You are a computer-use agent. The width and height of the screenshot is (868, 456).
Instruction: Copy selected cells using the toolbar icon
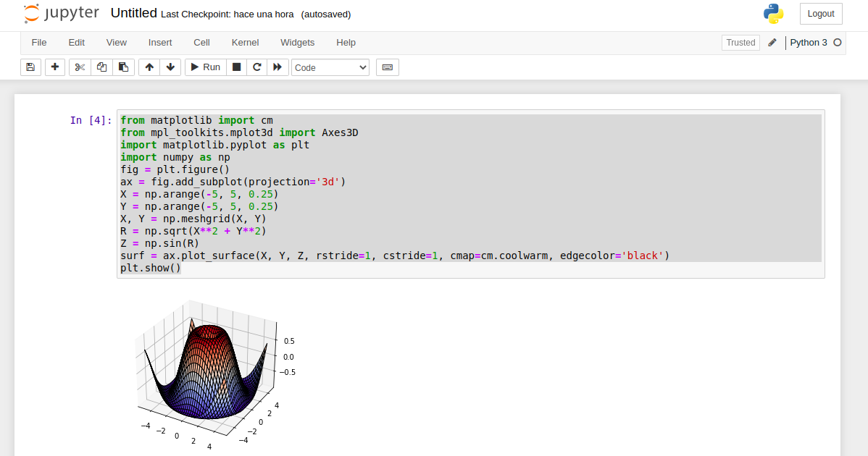click(x=101, y=67)
